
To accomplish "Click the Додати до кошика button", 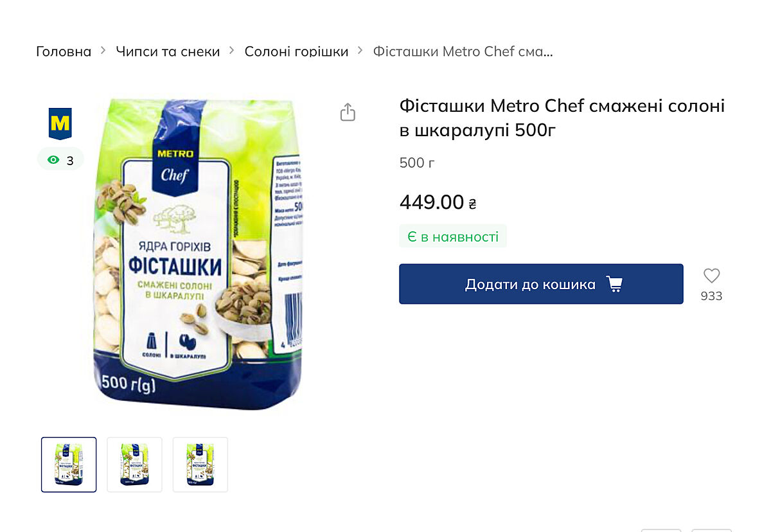I will point(541,284).
